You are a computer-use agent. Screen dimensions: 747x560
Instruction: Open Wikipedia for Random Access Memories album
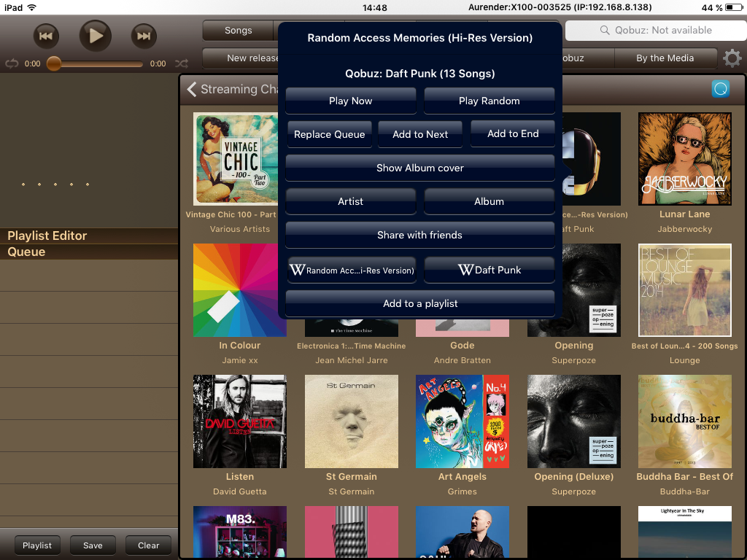(x=352, y=270)
